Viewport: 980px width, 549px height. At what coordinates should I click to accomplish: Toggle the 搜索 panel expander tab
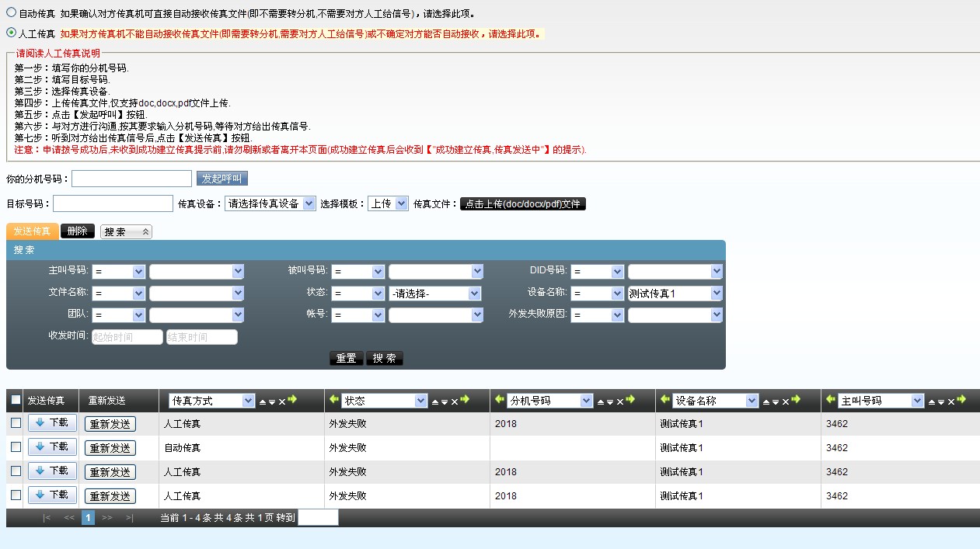click(x=126, y=231)
